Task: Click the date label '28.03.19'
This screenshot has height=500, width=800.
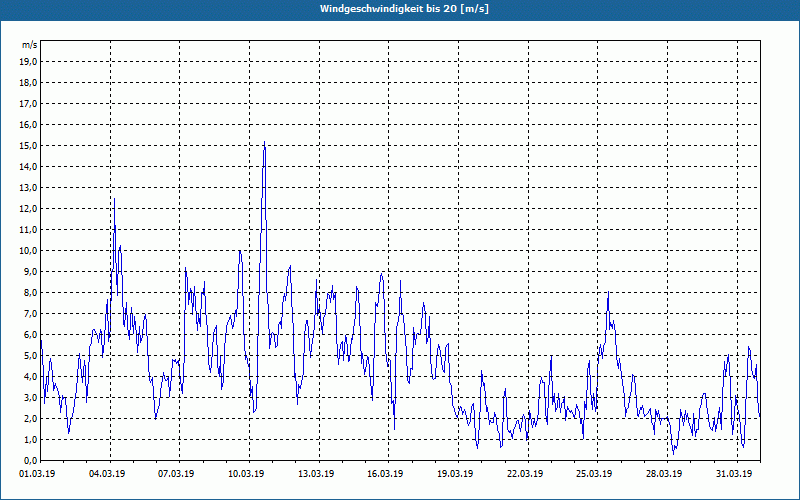Action: click(665, 474)
